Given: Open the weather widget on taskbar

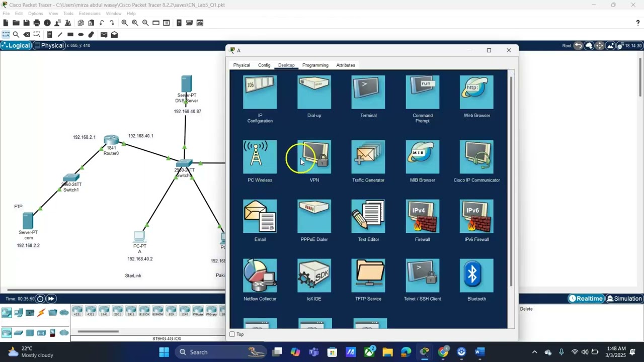Looking at the screenshot, I should coord(30,352).
